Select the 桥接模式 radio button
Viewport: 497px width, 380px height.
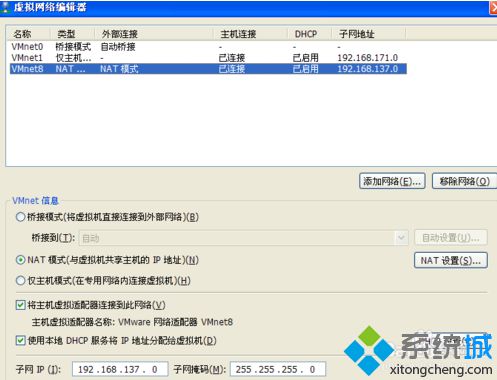[20, 217]
